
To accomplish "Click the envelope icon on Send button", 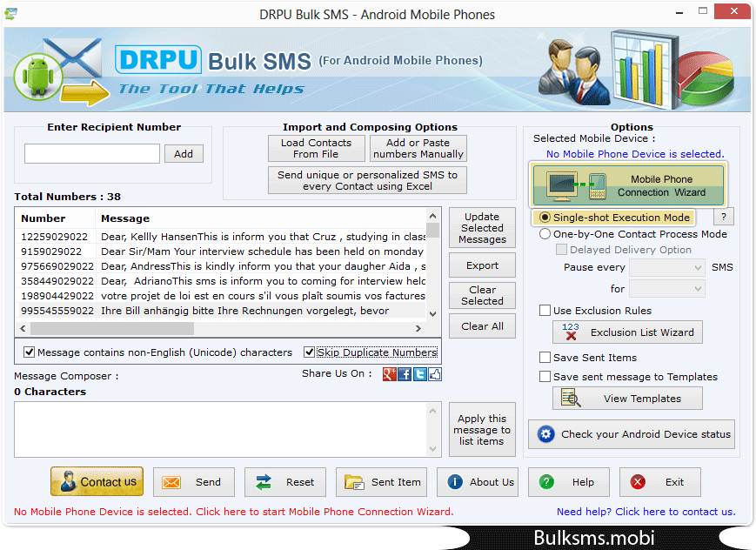I will click(171, 482).
